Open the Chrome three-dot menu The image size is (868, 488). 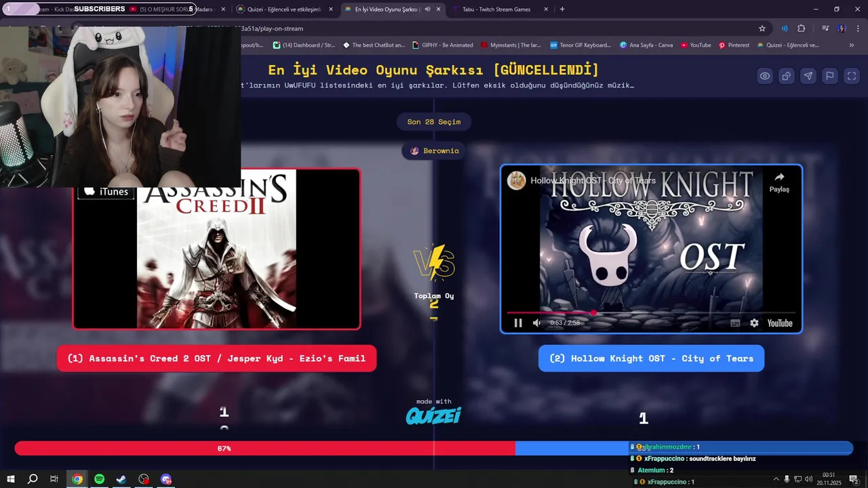tap(856, 28)
